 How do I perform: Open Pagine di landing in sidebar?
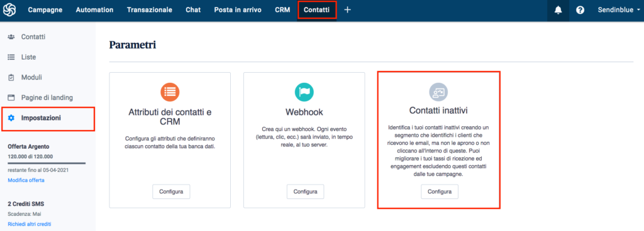(47, 97)
